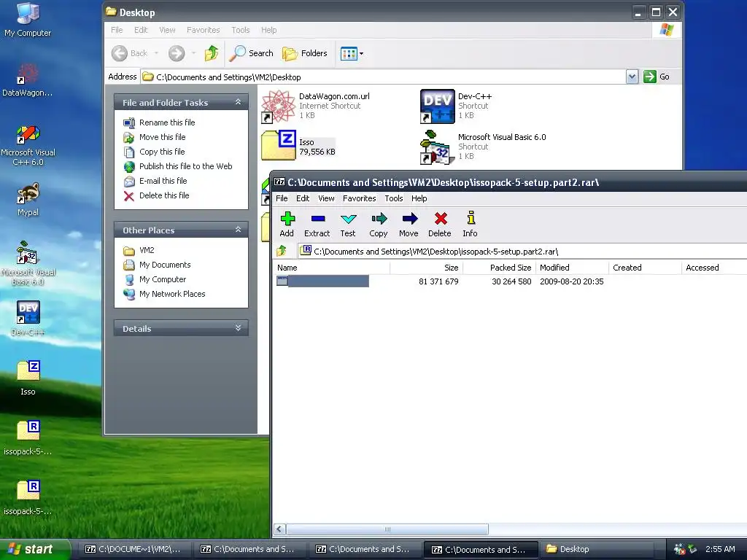This screenshot has height=560, width=747.
Task: Click the scroll left arrow in 7-Zip
Action: tap(279, 529)
